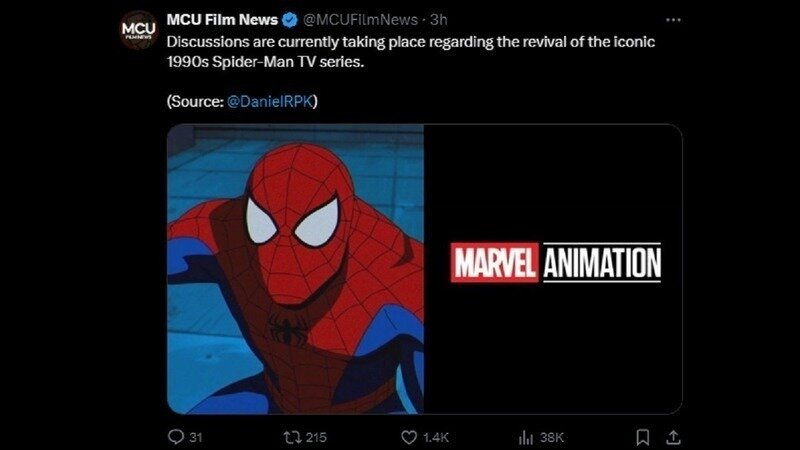Like the tweet with the heart icon

point(408,437)
